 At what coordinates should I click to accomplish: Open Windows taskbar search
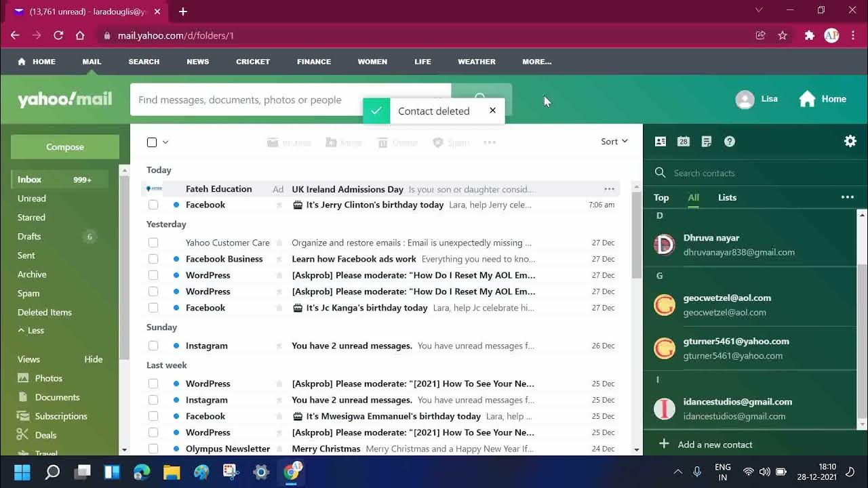52,472
